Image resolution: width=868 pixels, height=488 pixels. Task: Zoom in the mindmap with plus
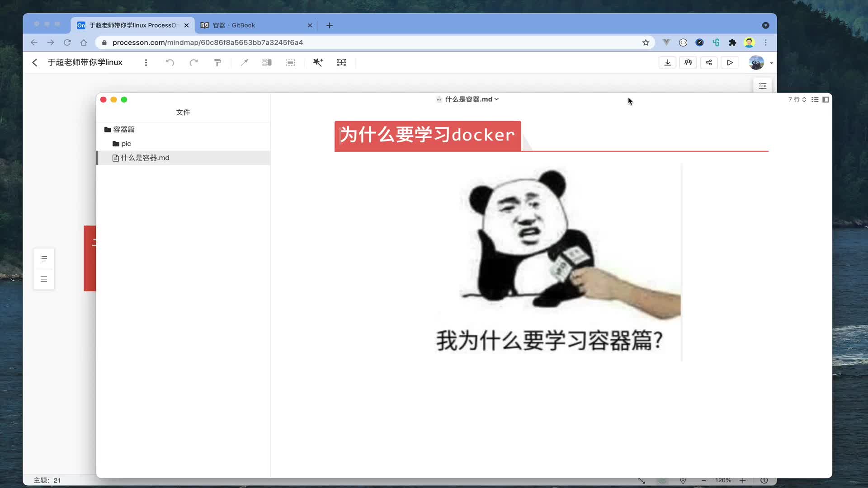coord(742,480)
